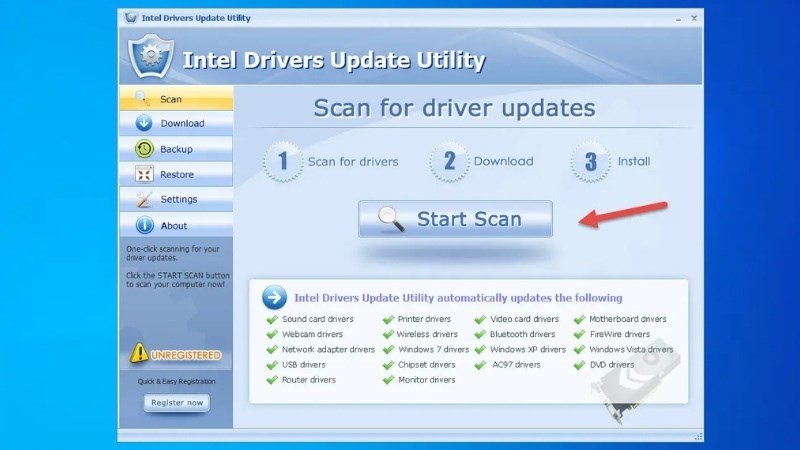The height and width of the screenshot is (450, 800).
Task: Click the Settings tools icon
Action: (144, 199)
